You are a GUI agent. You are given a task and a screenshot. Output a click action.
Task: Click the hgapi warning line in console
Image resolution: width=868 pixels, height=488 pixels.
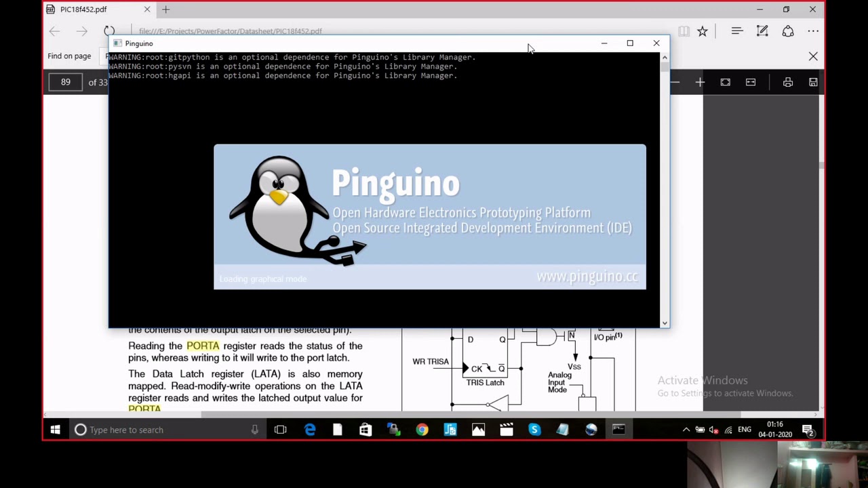coord(283,75)
